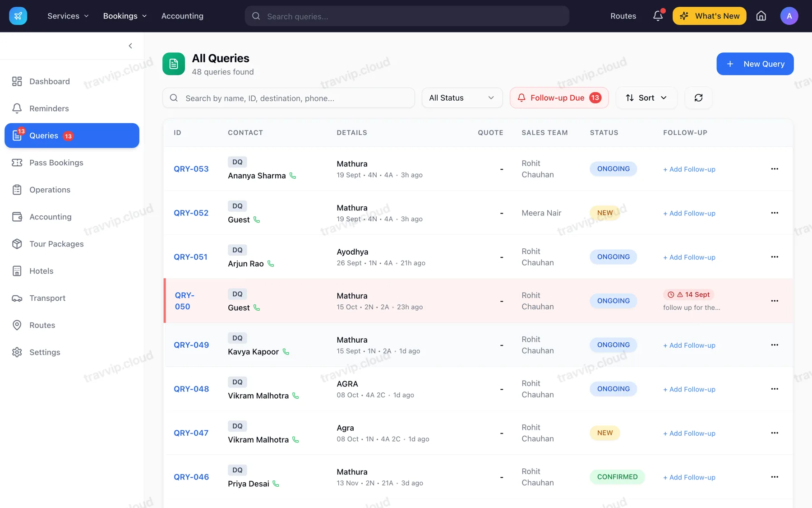Open Transport in sidebar
This screenshot has width=812, height=508.
click(72, 298)
